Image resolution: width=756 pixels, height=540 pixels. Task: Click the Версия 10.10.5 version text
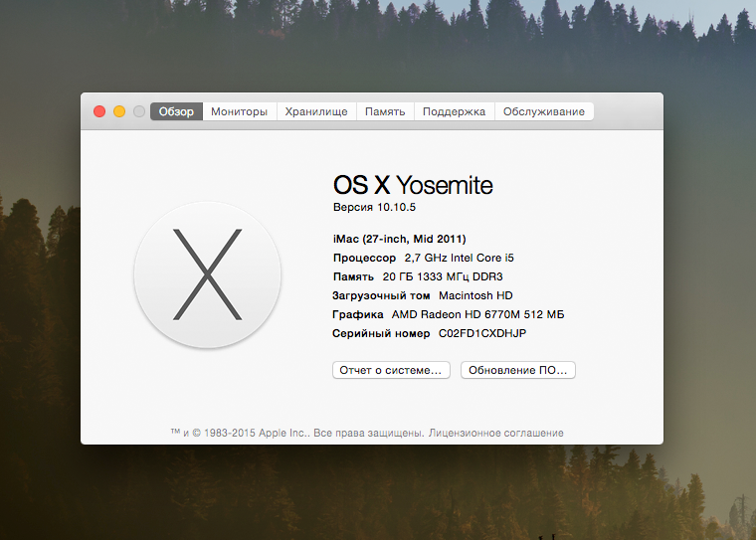coord(374,207)
